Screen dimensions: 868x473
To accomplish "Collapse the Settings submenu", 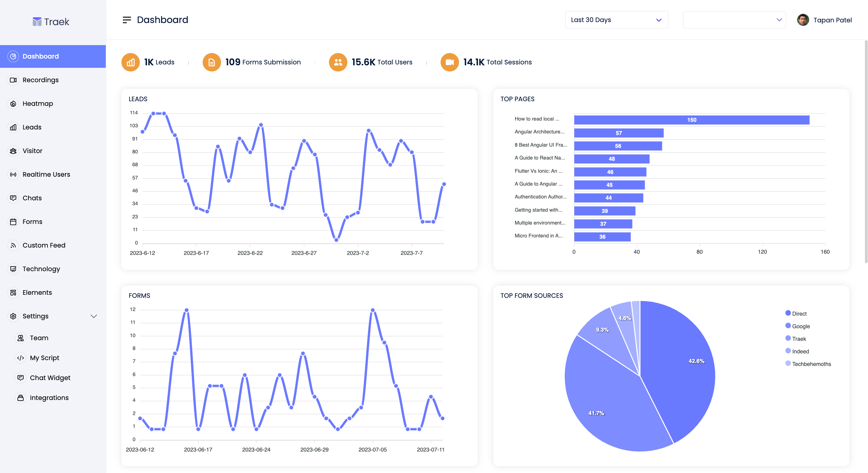I will [x=94, y=316].
